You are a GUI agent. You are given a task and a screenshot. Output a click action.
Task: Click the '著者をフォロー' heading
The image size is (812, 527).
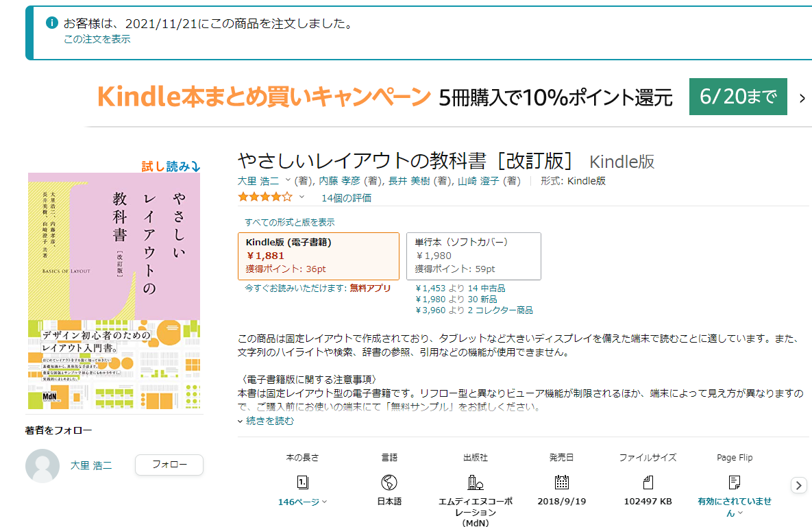[58, 430]
